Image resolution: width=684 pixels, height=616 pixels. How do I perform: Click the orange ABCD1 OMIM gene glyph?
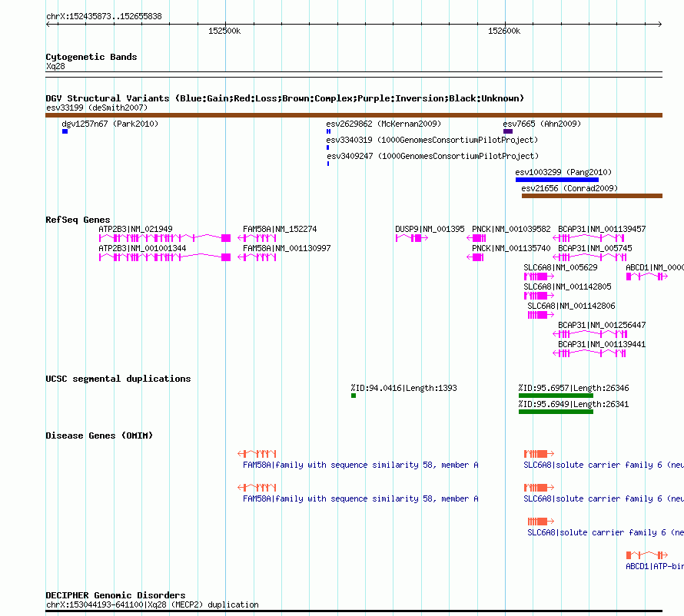(647, 555)
